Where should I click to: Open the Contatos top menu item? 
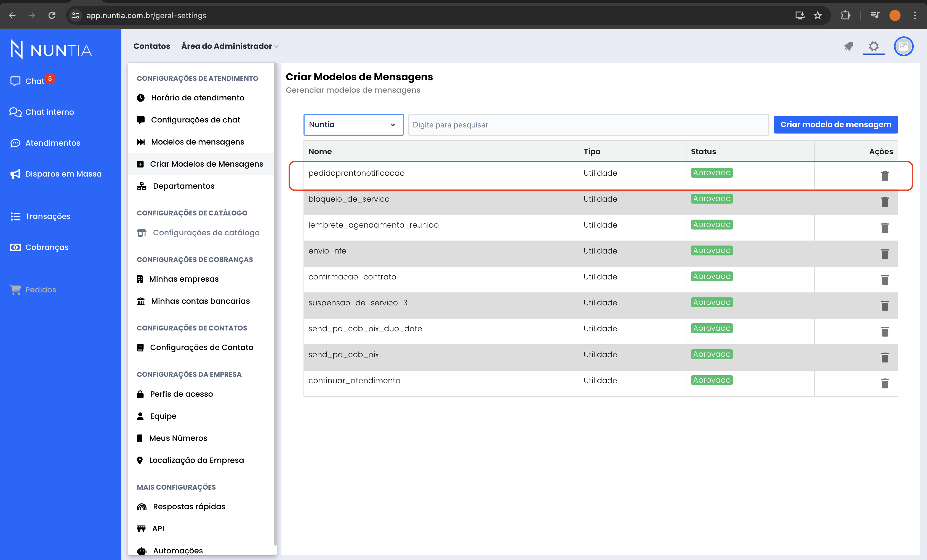(152, 46)
